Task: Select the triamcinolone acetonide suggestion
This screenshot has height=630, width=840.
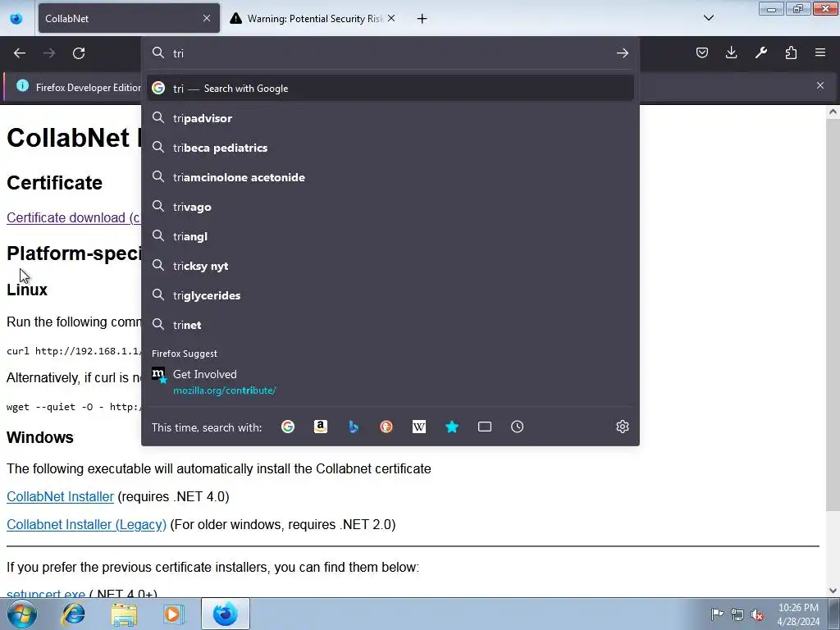Action: pos(390,177)
